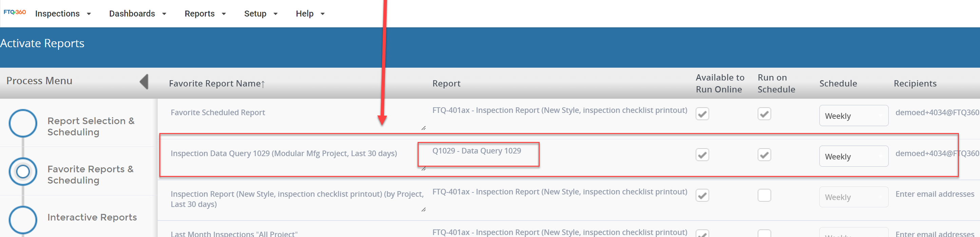
Task: Click FTQ-401ax report in Last Month Inspections row
Action: pos(560,232)
